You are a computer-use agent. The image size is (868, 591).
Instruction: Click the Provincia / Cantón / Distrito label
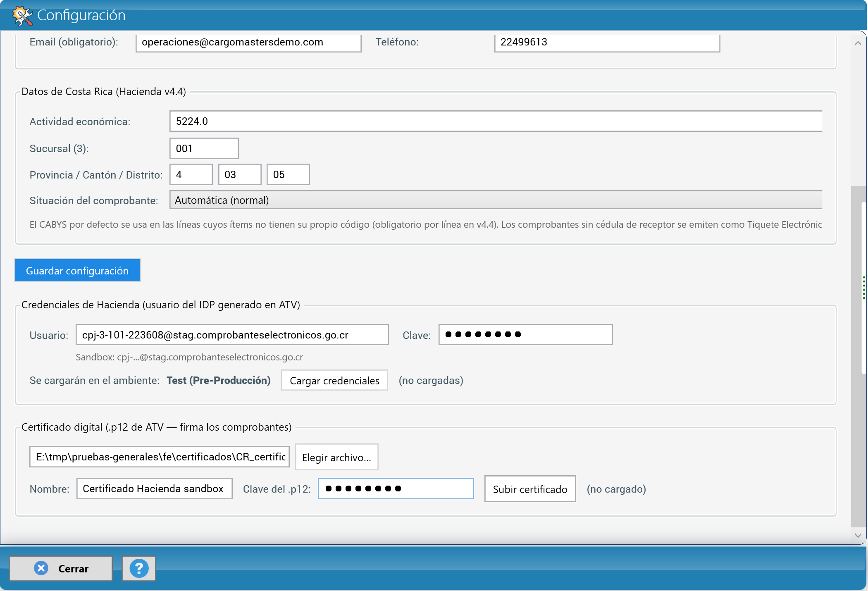[96, 175]
